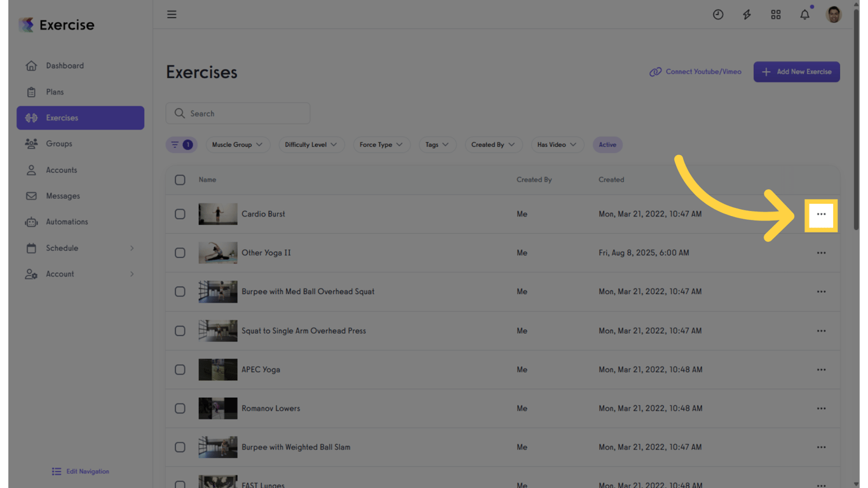Open Automations from the sidebar
Image resolution: width=868 pixels, height=488 pixels.
point(67,222)
